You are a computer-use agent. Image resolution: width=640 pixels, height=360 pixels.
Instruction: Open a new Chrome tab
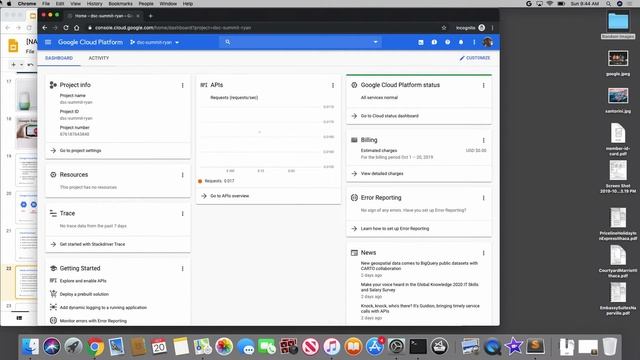[150, 16]
